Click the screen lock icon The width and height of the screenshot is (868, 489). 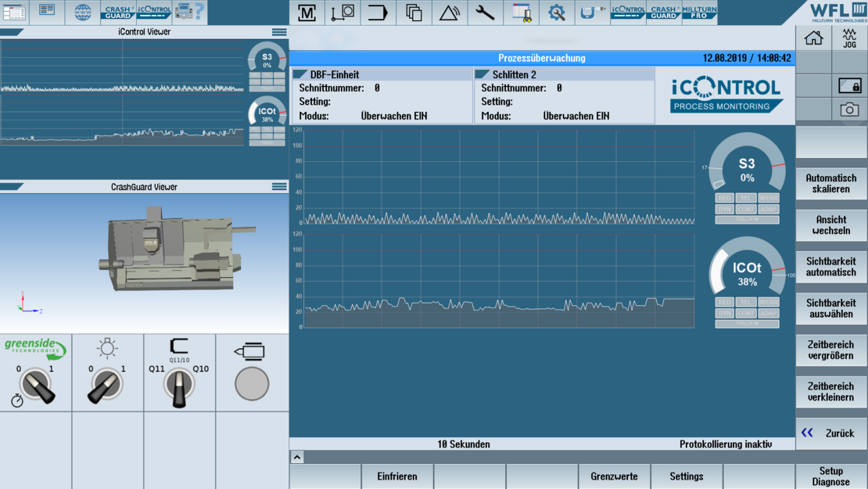pyautogui.click(x=849, y=85)
